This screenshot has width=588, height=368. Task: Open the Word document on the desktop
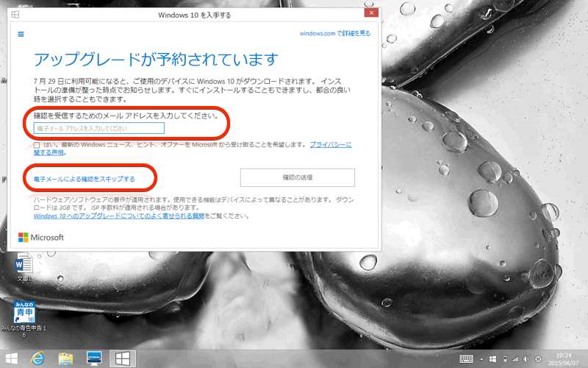pyautogui.click(x=24, y=264)
